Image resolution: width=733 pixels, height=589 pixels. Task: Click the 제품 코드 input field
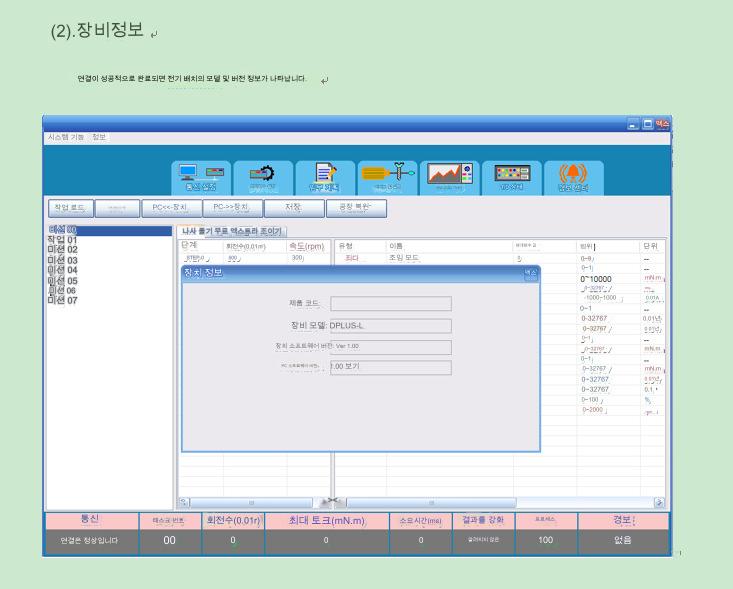[390, 303]
